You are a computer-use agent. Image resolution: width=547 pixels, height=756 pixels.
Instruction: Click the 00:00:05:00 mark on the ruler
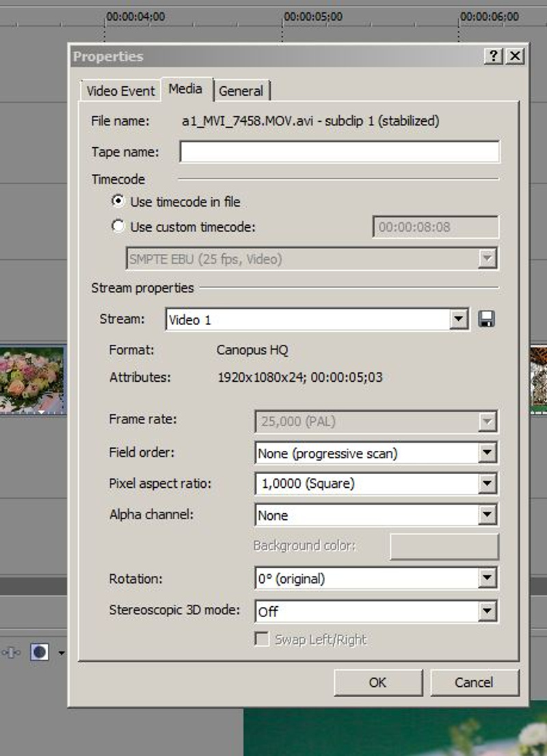point(313,17)
